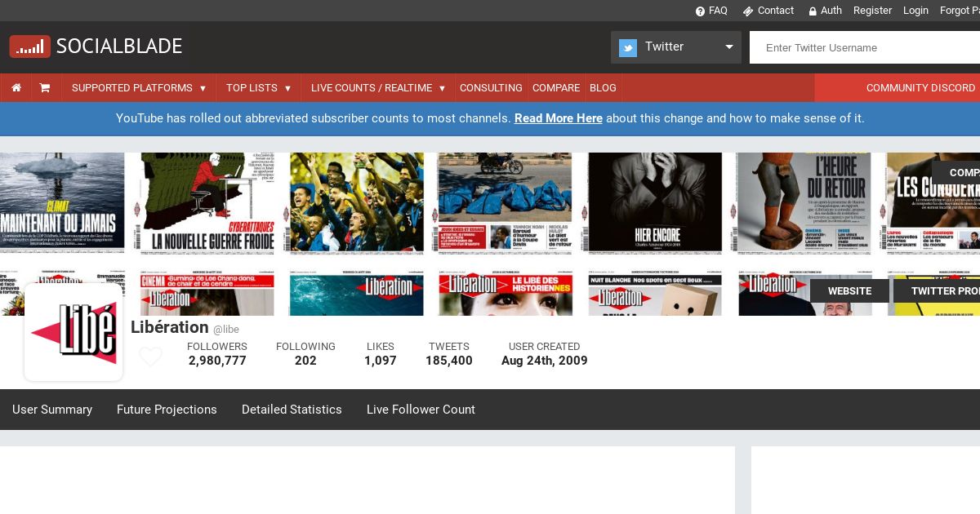Click the Auth link
The height and width of the screenshot is (514, 980).
coord(831,11)
